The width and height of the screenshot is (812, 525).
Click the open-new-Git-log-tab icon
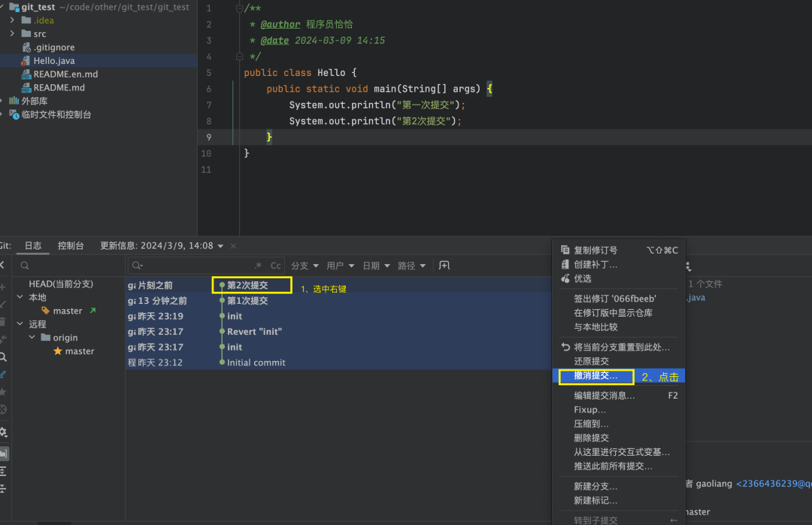pos(444,266)
